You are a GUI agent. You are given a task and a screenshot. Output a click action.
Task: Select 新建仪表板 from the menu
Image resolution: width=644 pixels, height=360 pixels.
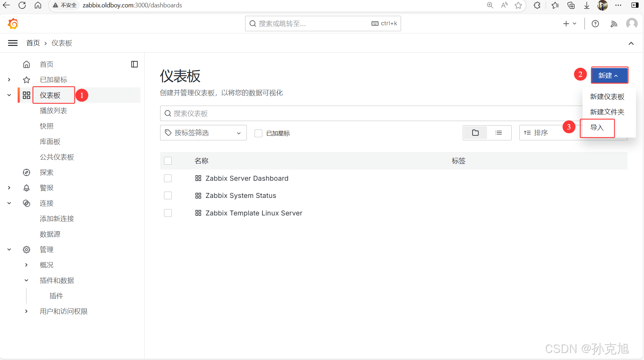(x=607, y=96)
